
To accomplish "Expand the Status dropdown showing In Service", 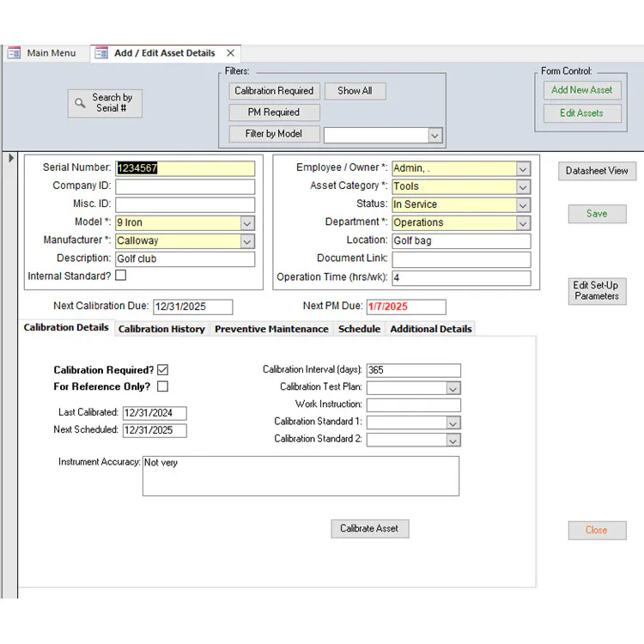I will click(x=523, y=205).
